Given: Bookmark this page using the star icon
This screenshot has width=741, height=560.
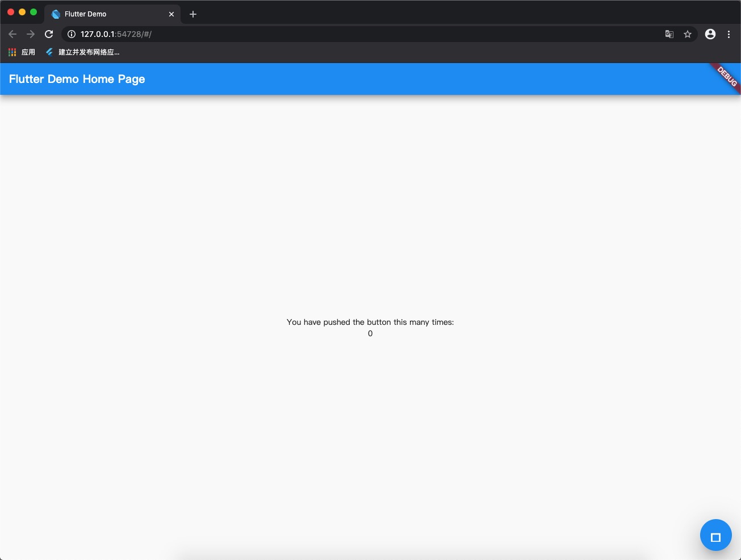Looking at the screenshot, I should click(x=688, y=34).
